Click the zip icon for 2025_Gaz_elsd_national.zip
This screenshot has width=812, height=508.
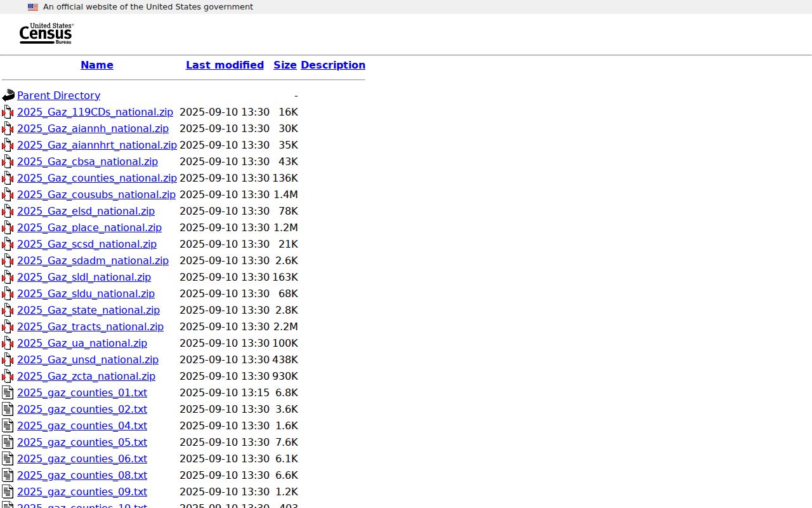pos(8,211)
